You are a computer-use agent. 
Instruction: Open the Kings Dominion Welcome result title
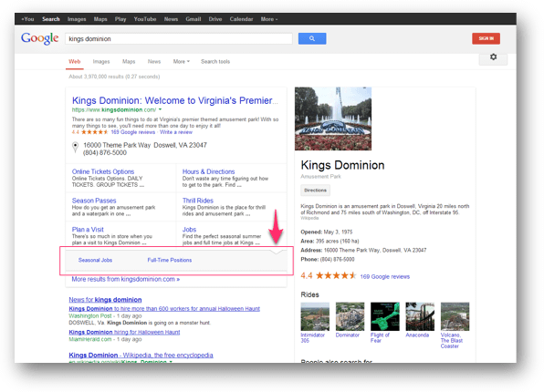pyautogui.click(x=175, y=100)
